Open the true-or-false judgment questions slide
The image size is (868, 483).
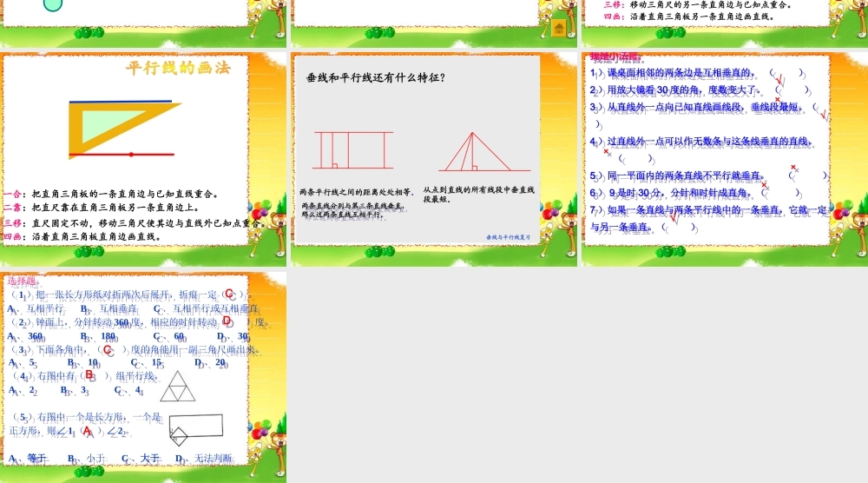point(725,160)
